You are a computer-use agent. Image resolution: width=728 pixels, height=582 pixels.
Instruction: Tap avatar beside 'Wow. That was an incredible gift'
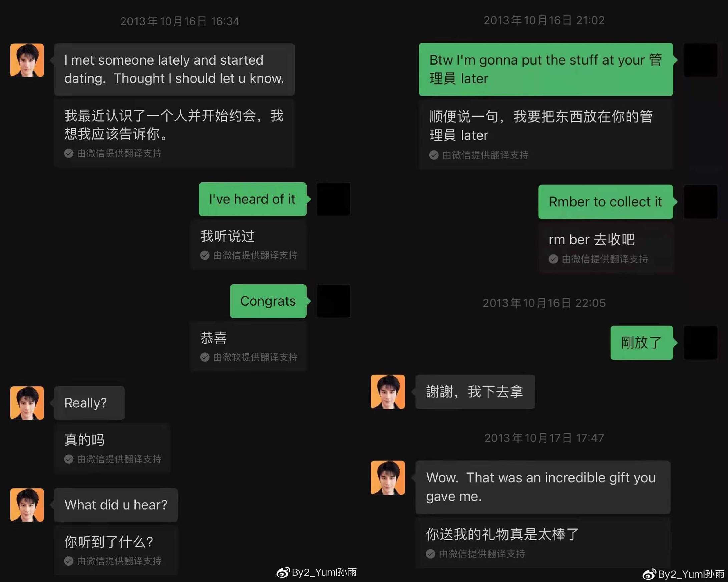pyautogui.click(x=388, y=478)
